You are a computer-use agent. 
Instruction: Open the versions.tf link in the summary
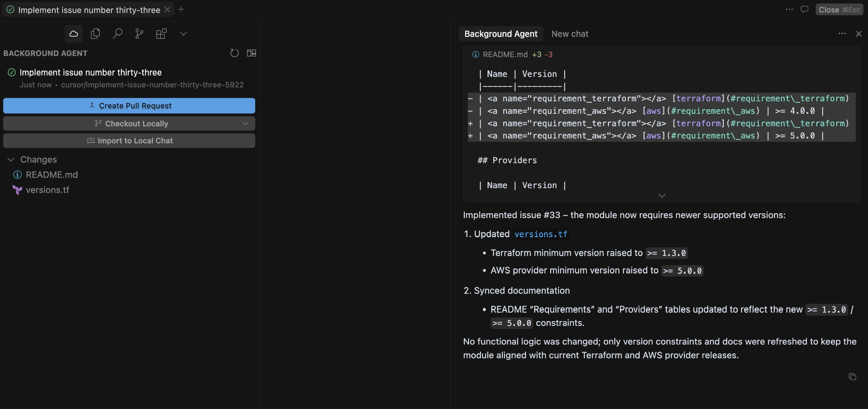click(541, 235)
